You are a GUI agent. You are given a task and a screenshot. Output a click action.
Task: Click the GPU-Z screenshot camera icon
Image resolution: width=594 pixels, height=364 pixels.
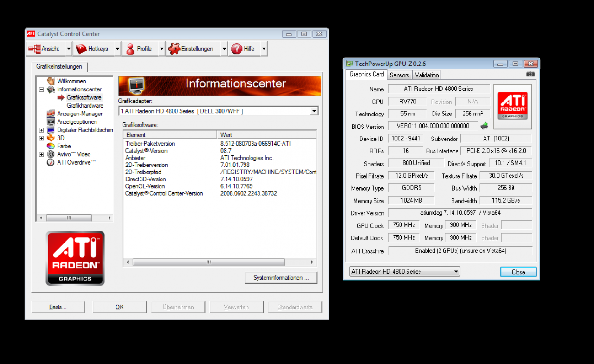click(x=530, y=74)
